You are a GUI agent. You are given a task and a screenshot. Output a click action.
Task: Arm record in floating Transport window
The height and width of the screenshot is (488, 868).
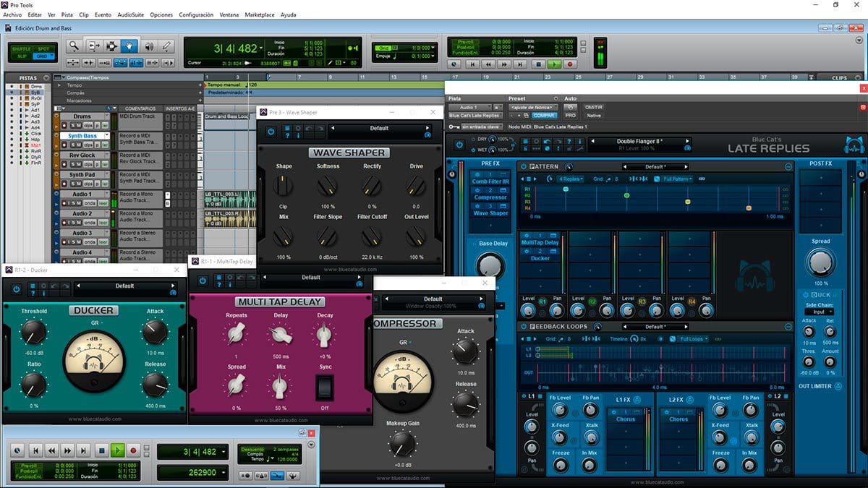[133, 450]
